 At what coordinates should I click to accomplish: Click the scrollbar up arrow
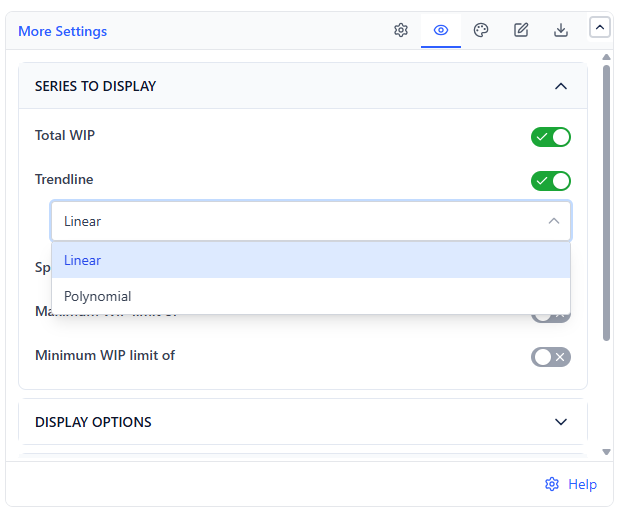click(606, 57)
